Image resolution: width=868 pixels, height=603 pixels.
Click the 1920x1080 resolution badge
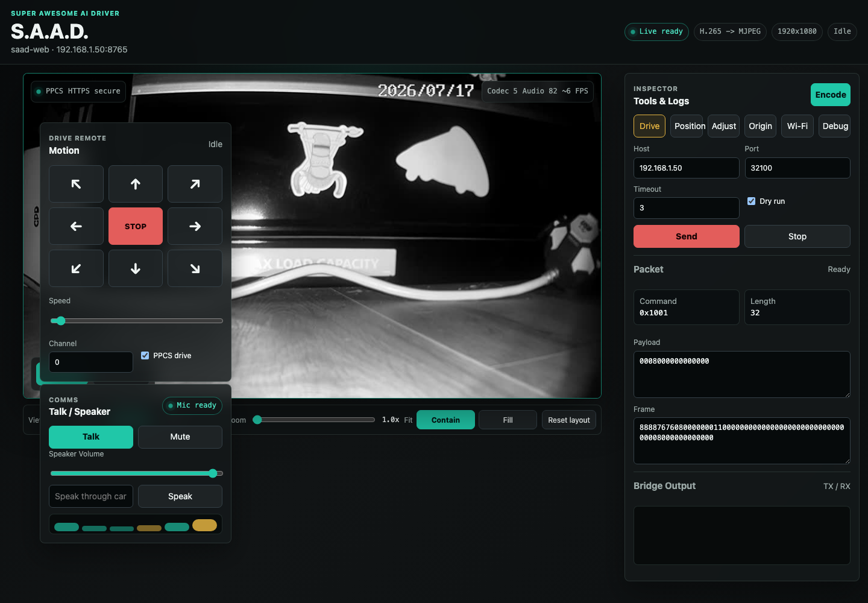pyautogui.click(x=797, y=31)
